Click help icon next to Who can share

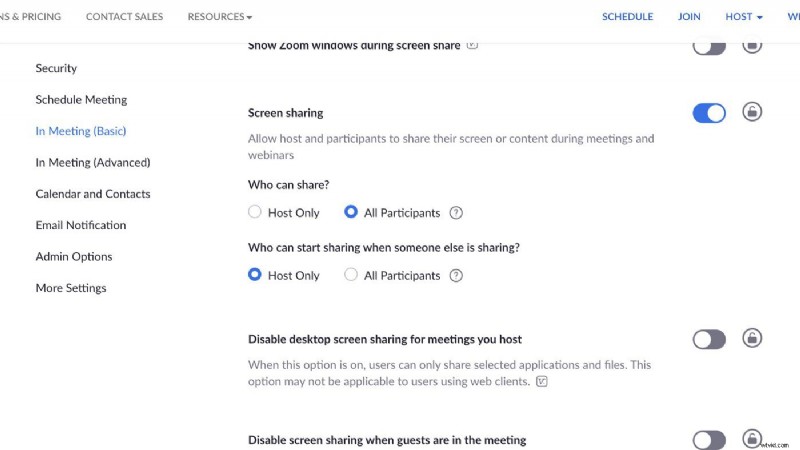click(x=456, y=213)
